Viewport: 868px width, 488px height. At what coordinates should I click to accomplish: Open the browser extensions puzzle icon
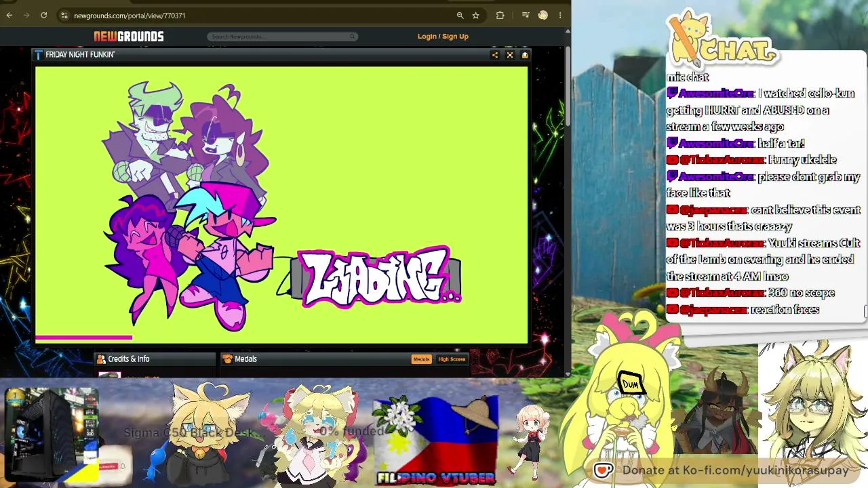500,15
